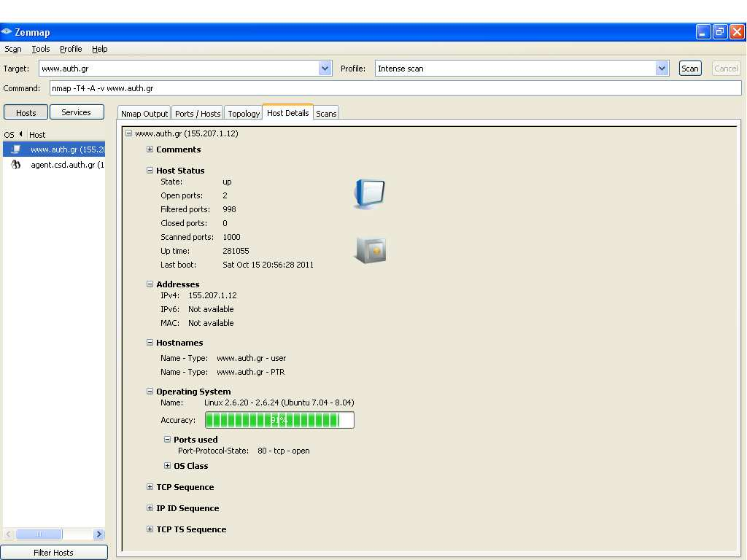Click the IPv6 value Not available

click(211, 309)
